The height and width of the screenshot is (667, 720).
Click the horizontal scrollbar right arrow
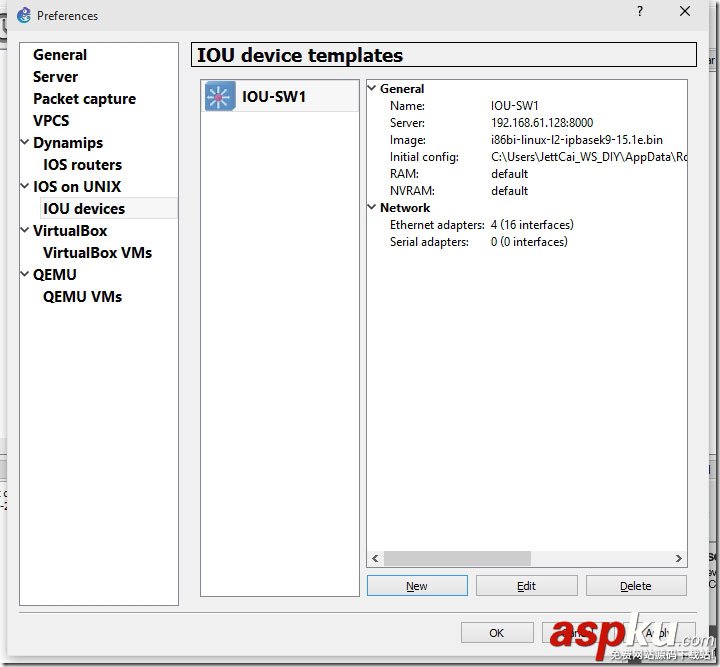point(678,558)
